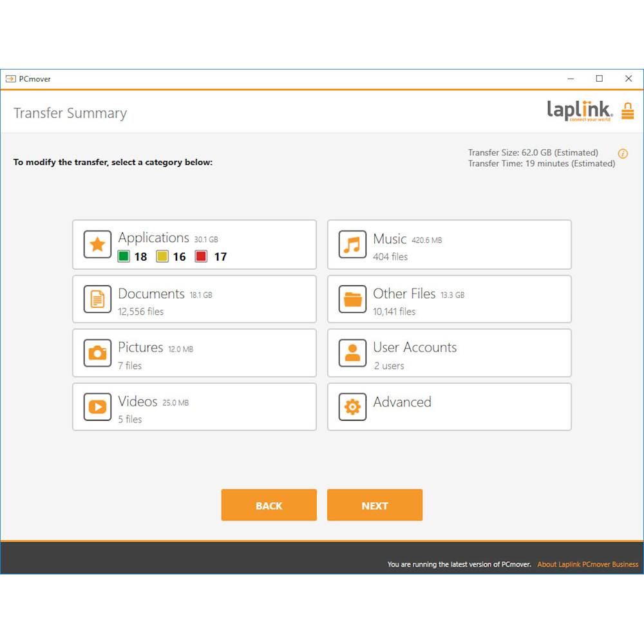The height and width of the screenshot is (644, 644).
Task: Open the Documents category title
Action: 151,294
